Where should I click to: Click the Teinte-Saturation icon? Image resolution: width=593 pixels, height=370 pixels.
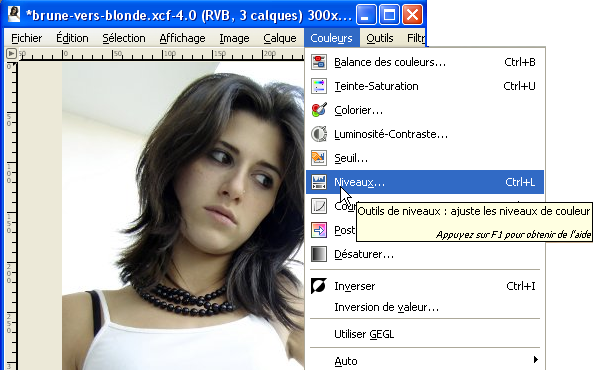tap(319, 86)
